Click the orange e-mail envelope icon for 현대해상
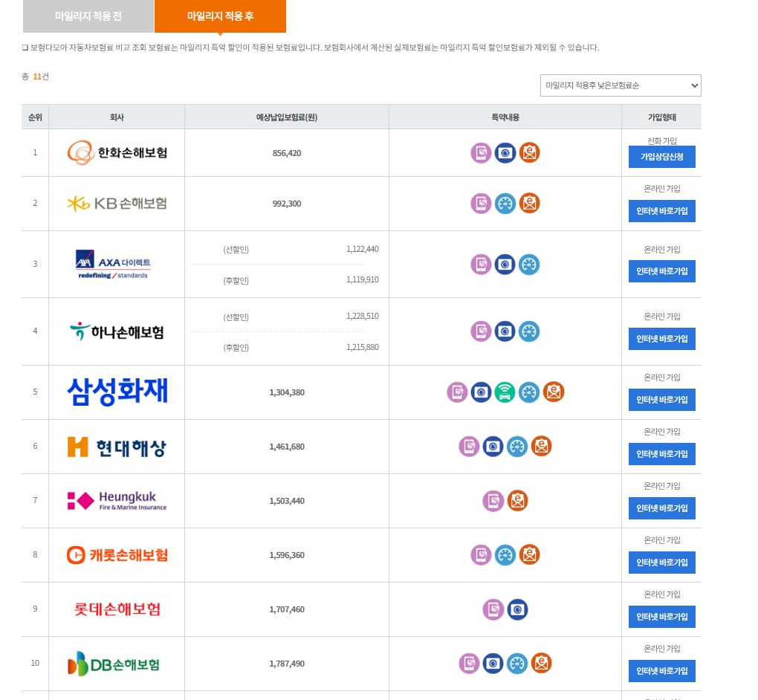 pyautogui.click(x=542, y=446)
